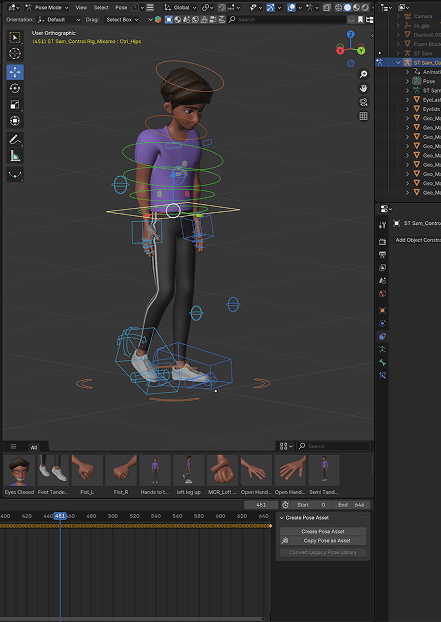Open the Tool properties tab
The image size is (441, 622).
click(382, 225)
